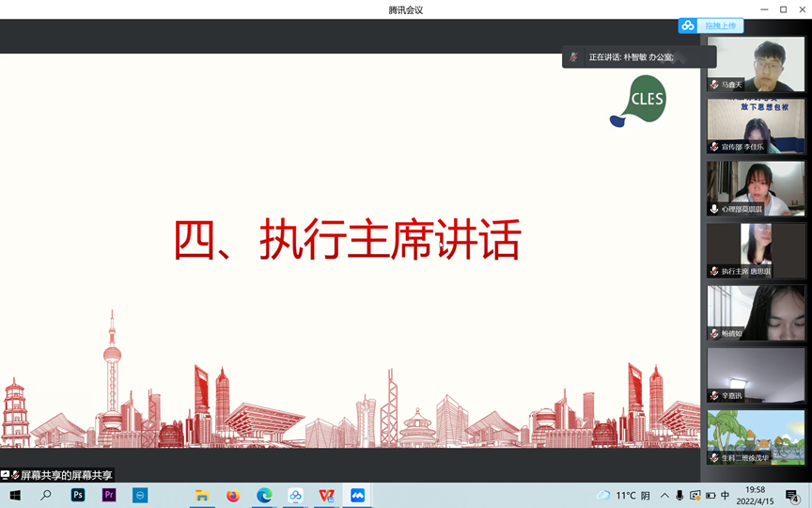Select 宣传部 李佳乐's video thumbnail
The width and height of the screenshot is (812, 508).
756,125
